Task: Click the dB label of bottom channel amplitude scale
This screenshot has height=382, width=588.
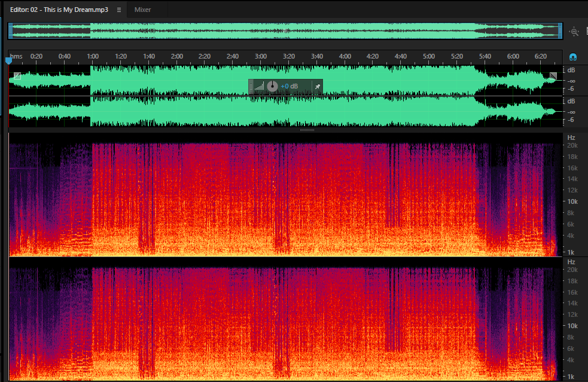Action: [571, 101]
